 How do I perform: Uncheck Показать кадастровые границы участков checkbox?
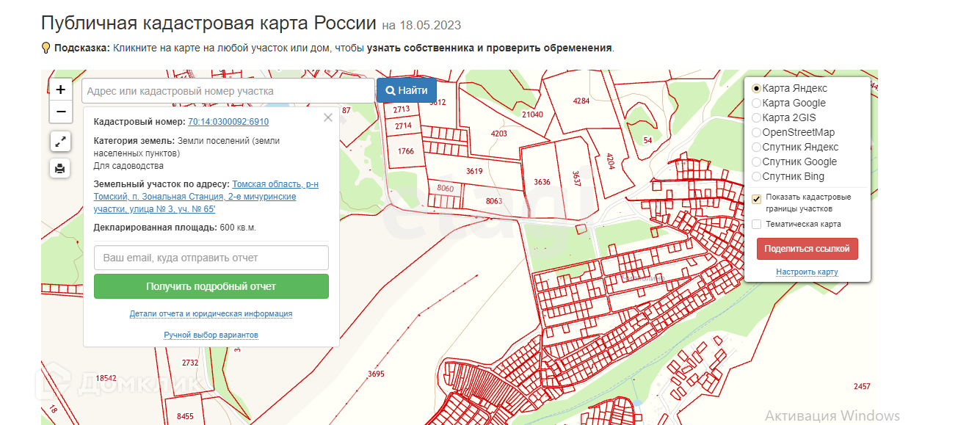coord(757,199)
